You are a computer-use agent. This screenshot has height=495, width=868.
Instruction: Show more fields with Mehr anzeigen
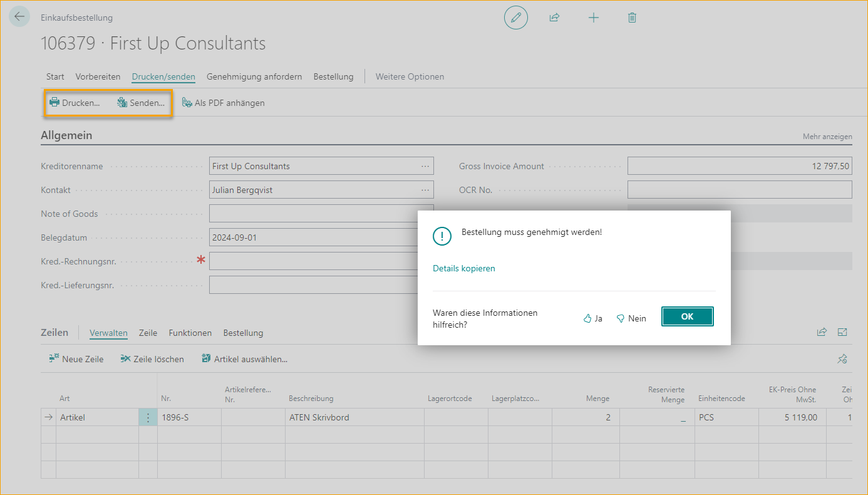(x=827, y=136)
